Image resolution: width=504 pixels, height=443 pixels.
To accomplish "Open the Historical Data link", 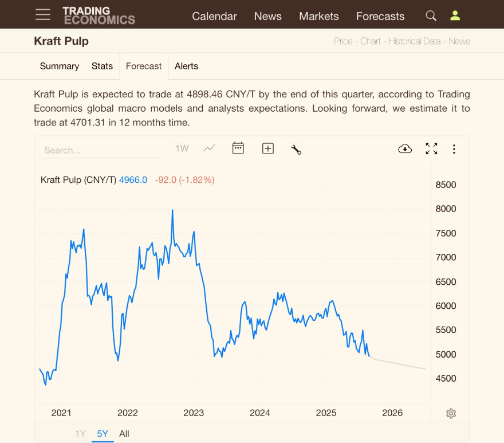I will 415,41.
